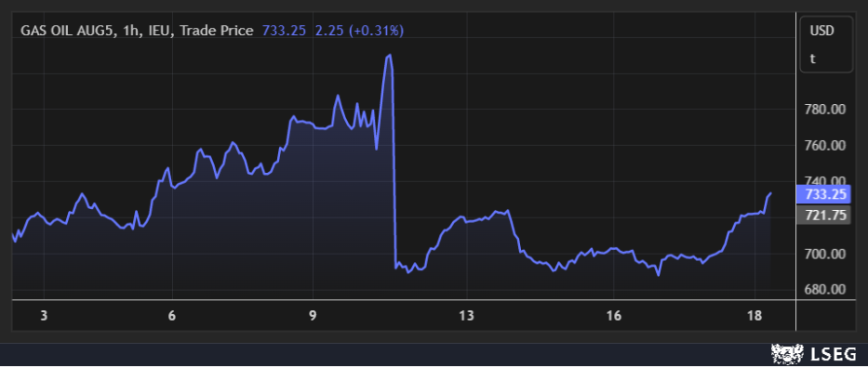Select the LSEG brand text

click(834, 354)
